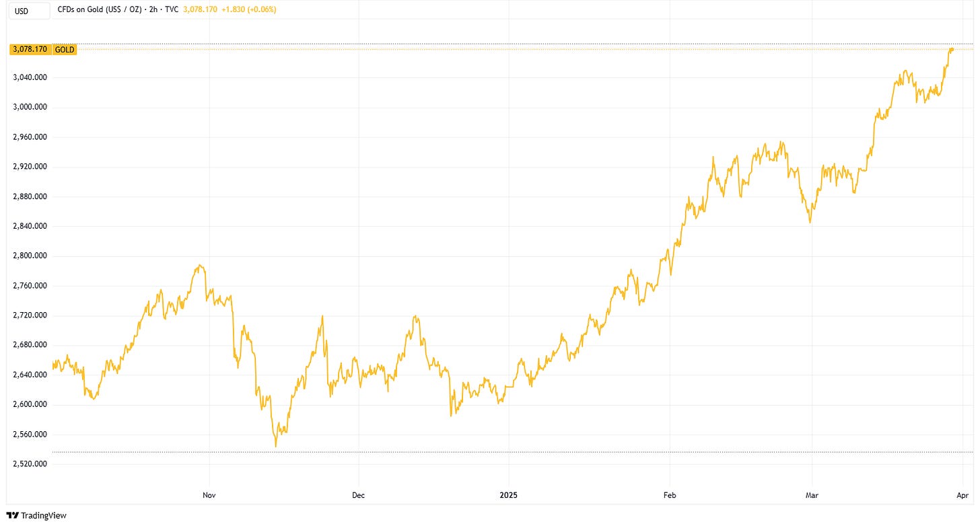980x526 pixels.
Task: Click the 2,600.000 axis label
Action: [30, 404]
